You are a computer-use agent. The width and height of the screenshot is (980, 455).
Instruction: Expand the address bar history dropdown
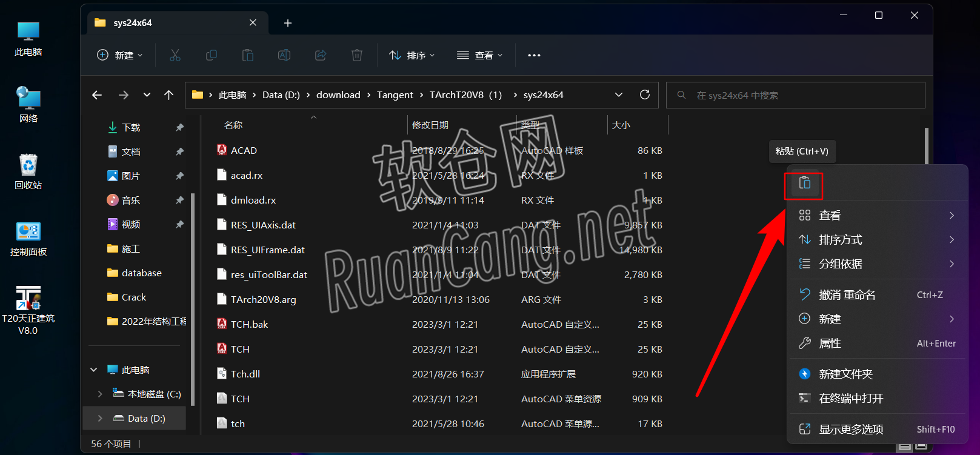coord(619,95)
